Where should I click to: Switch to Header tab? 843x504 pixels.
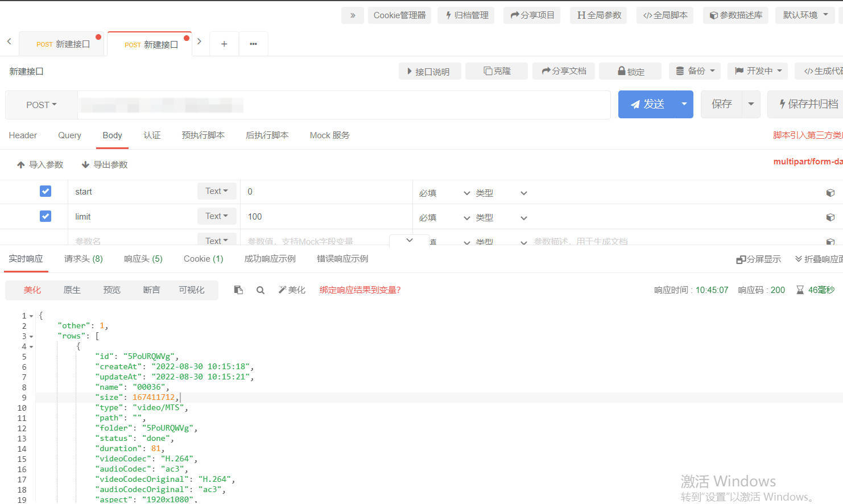coord(23,135)
